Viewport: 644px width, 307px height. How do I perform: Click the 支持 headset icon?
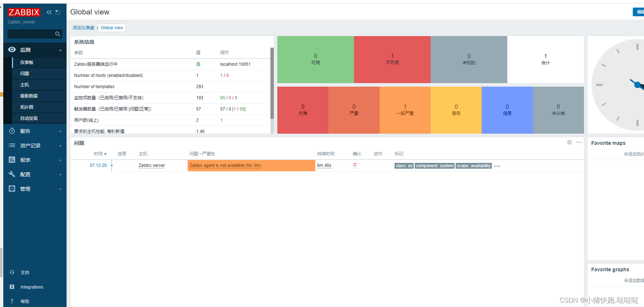pyautogui.click(x=12, y=272)
